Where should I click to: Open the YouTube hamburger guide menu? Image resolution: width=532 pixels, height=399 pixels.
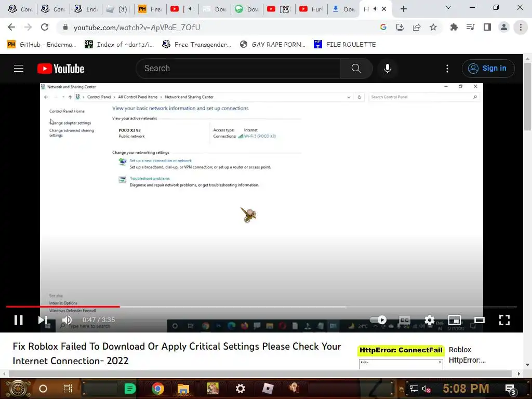(19, 69)
